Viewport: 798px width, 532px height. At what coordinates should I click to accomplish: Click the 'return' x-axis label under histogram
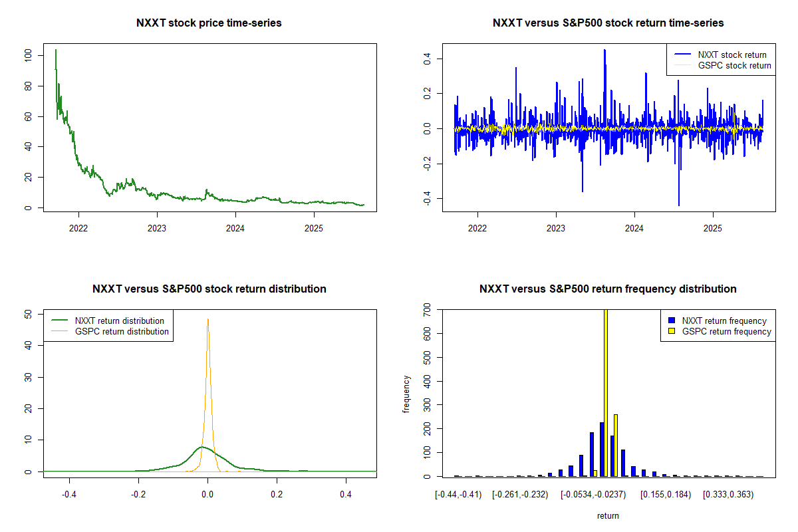pyautogui.click(x=608, y=515)
